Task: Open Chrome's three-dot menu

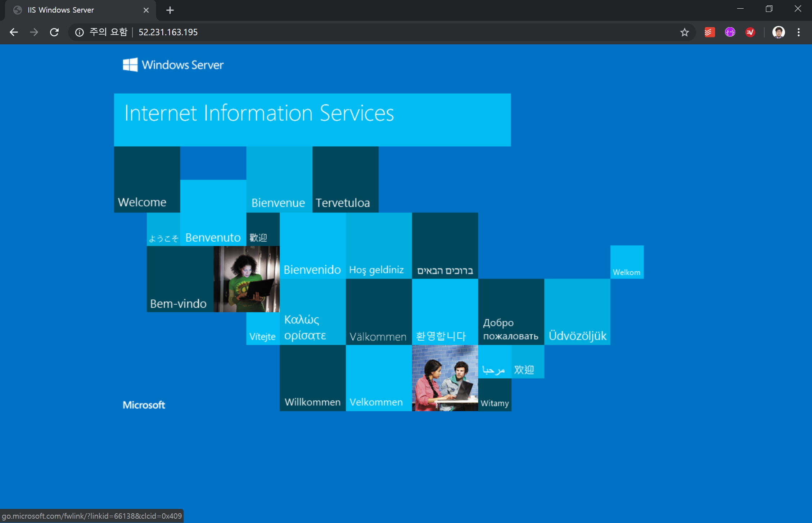Action: pos(798,32)
